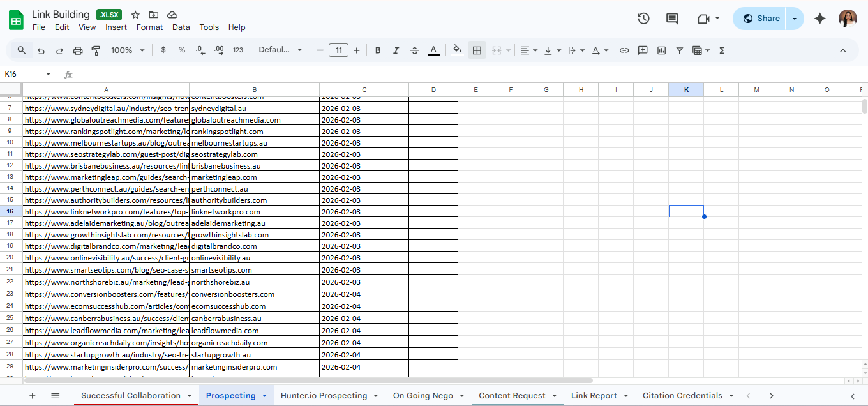
Task: Open the Google Sheets home icon
Action: point(16,20)
